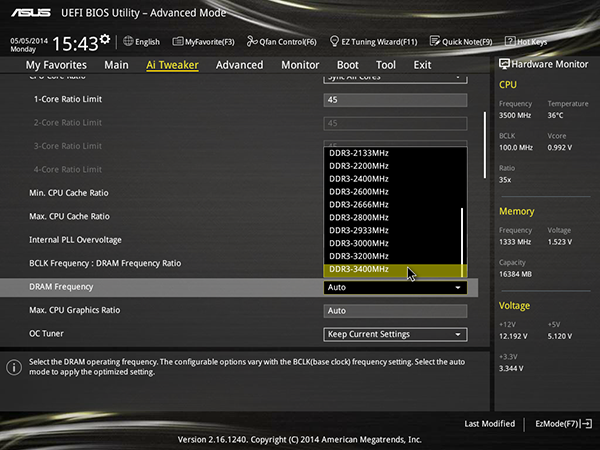Open MyFavorite(F3) shortcut

pyautogui.click(x=203, y=42)
